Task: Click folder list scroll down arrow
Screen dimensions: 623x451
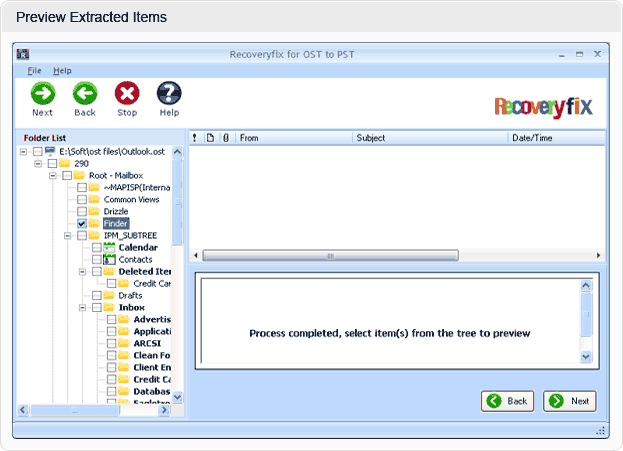Action: [x=178, y=397]
